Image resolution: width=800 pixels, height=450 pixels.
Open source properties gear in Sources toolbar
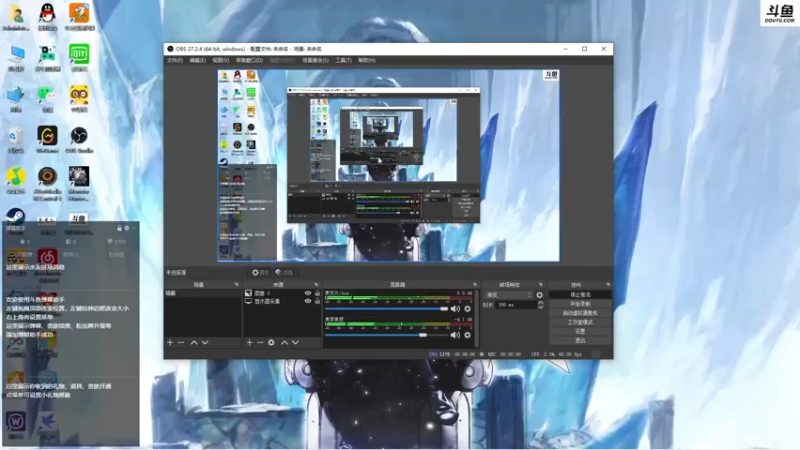point(271,342)
